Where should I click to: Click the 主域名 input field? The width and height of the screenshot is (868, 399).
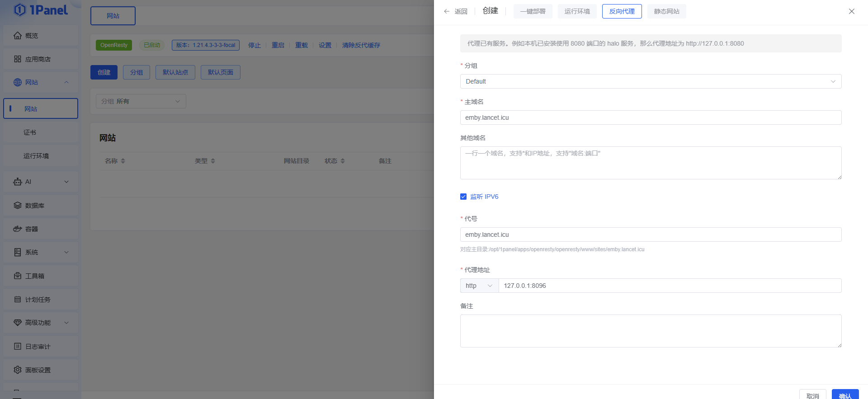651,117
